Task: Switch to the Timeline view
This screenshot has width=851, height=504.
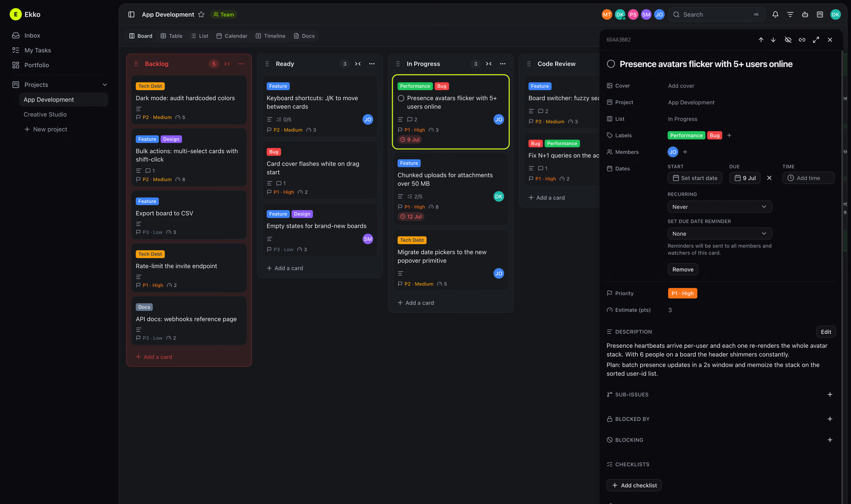Action: (x=271, y=36)
